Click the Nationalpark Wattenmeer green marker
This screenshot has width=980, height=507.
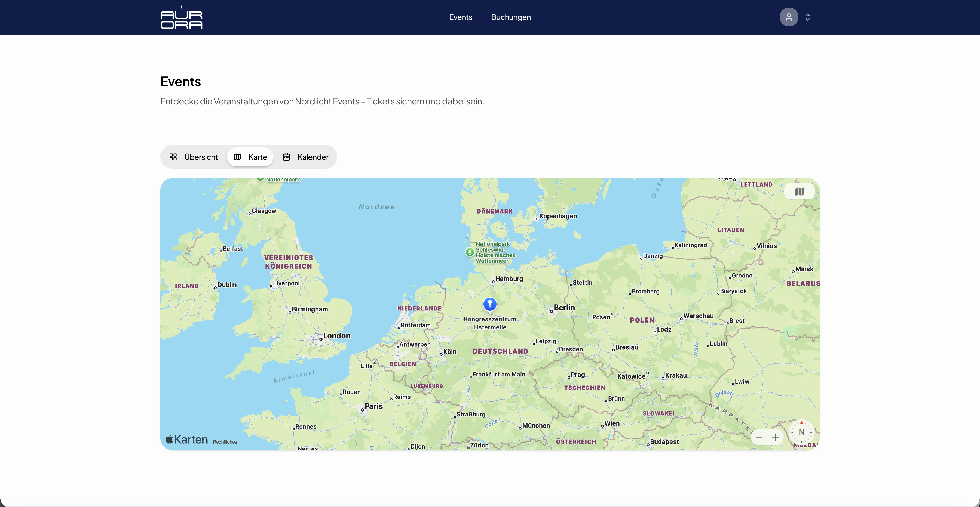(470, 252)
